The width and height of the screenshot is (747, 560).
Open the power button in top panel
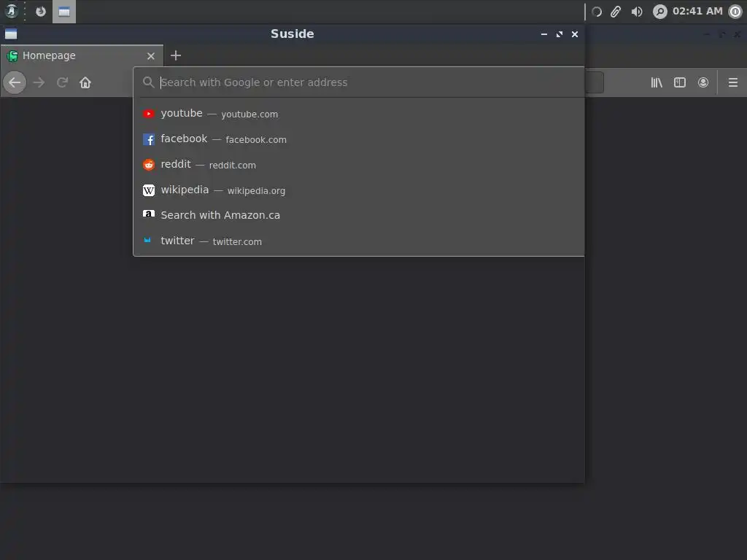[735, 12]
